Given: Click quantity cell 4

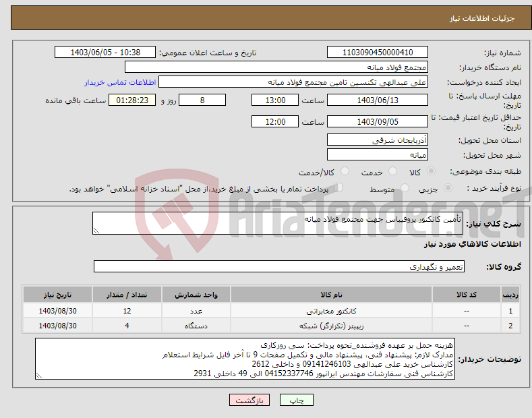Looking at the screenshot, I should pos(127,326).
